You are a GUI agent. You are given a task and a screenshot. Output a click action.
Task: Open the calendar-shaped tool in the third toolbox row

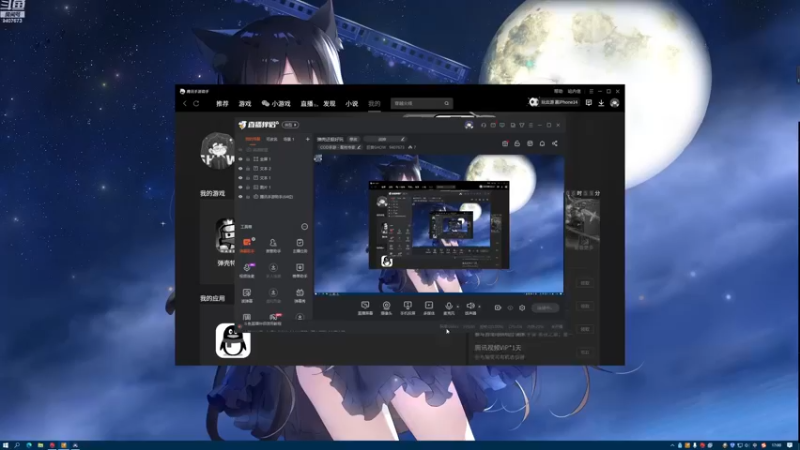click(x=300, y=295)
